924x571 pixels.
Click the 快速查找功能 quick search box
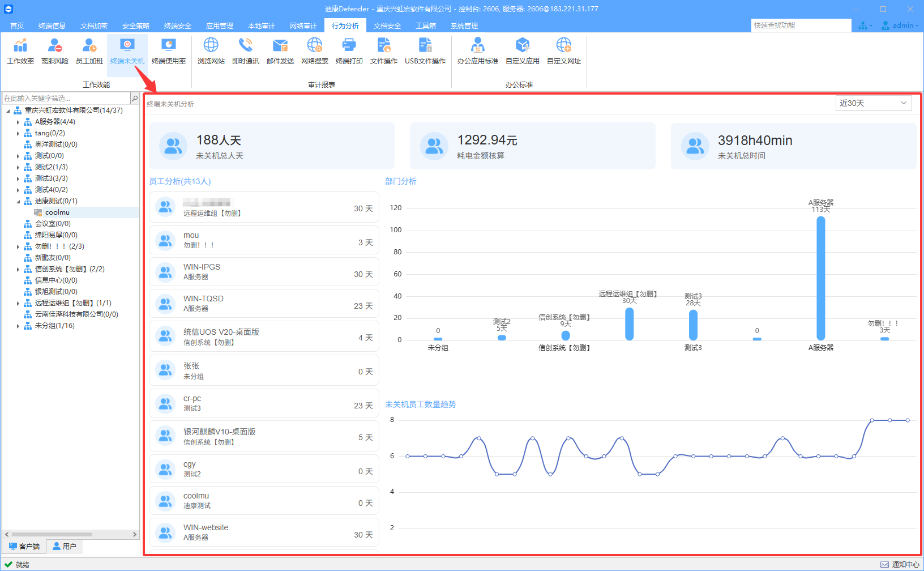801,25
